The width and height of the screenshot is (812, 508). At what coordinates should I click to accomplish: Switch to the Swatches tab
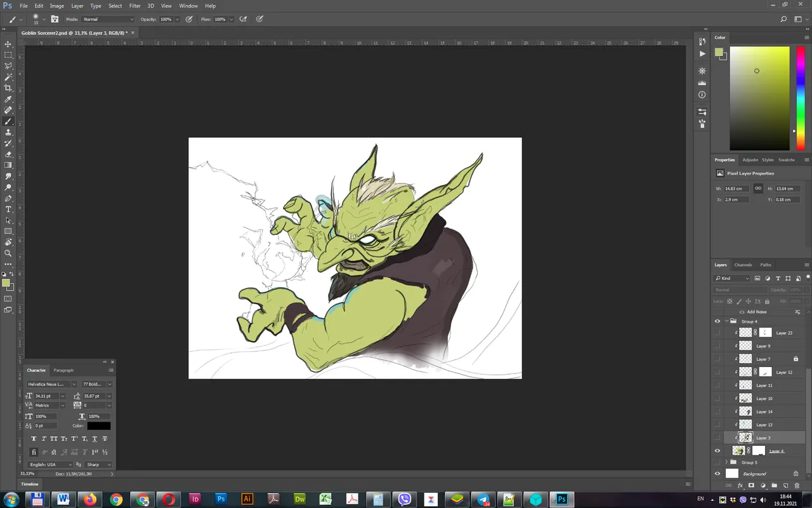click(787, 160)
